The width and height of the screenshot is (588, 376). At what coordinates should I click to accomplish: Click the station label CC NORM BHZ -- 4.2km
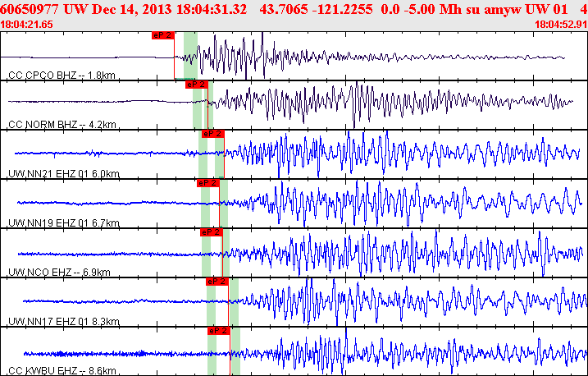coord(62,125)
